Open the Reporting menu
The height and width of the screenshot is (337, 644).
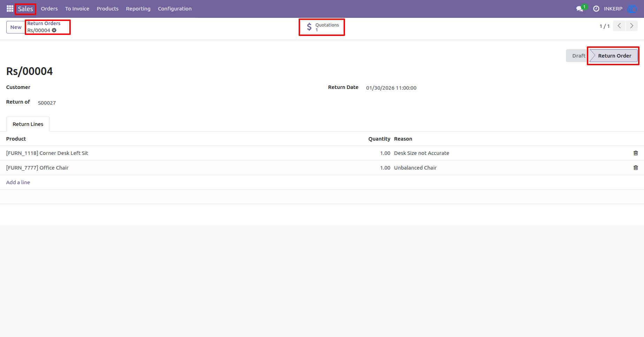pyautogui.click(x=138, y=9)
